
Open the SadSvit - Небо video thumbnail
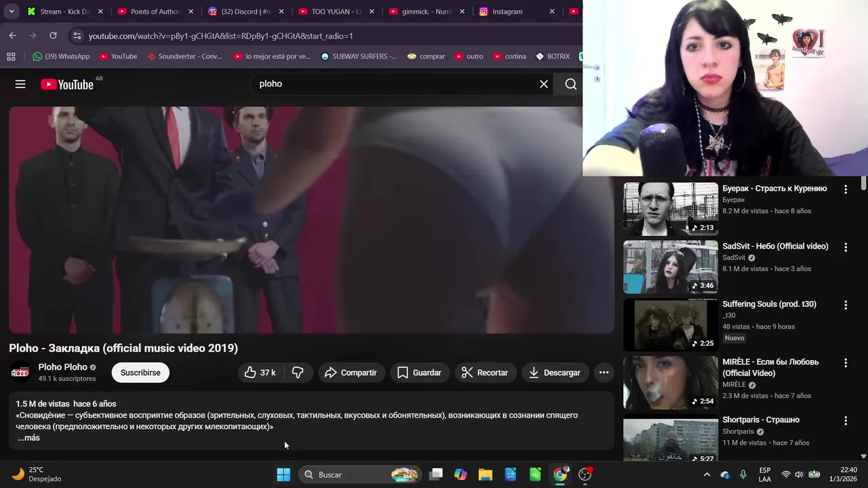(x=671, y=266)
